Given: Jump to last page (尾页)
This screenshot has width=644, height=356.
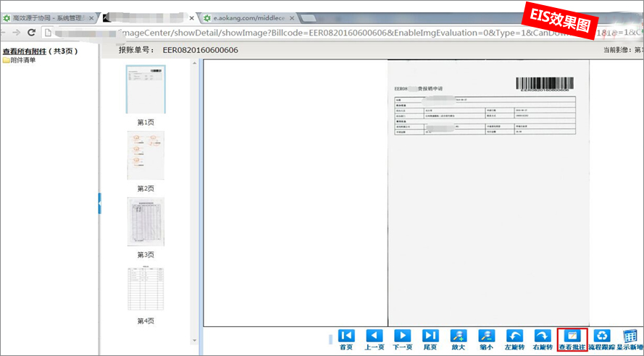Looking at the screenshot, I should 430,336.
